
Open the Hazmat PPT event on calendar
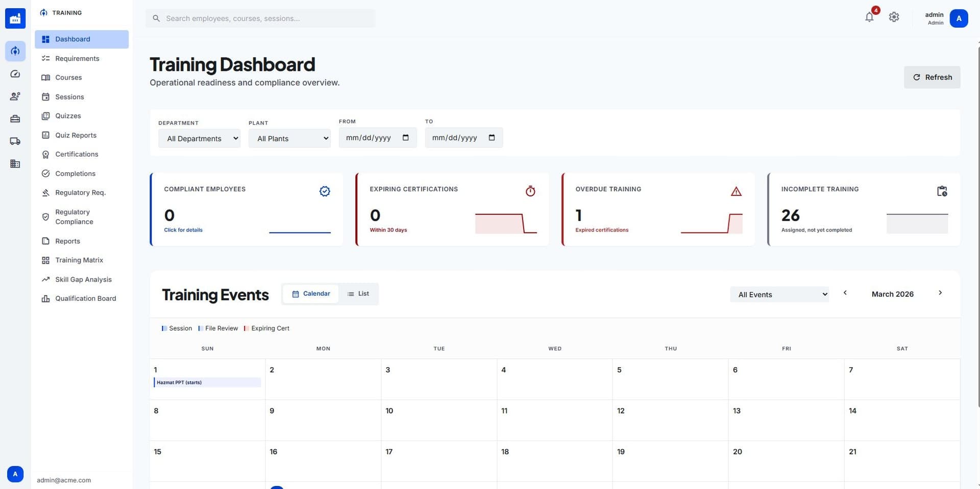(207, 382)
